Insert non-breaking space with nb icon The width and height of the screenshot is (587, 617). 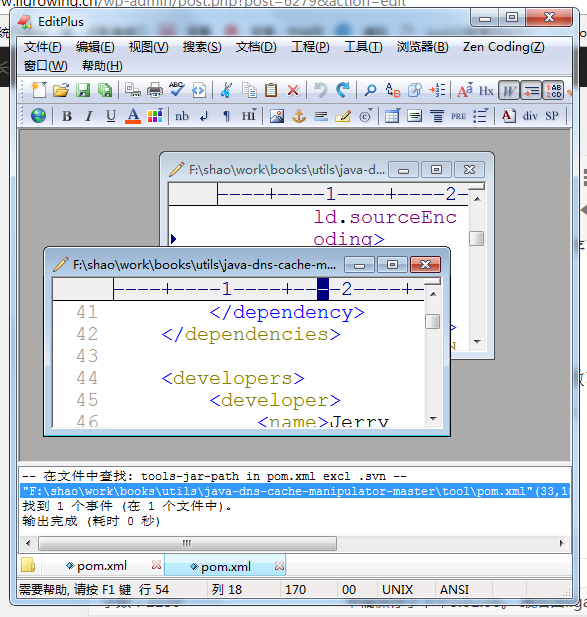click(182, 116)
